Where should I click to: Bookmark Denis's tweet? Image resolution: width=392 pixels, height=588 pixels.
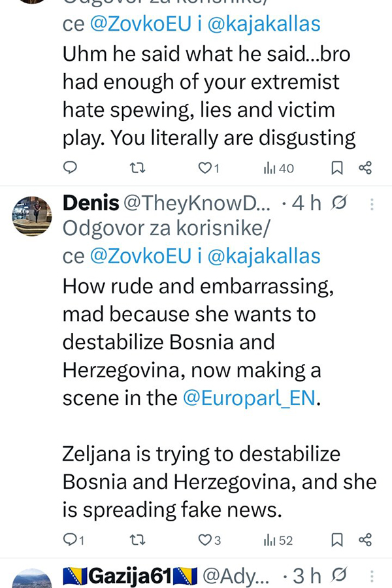(x=337, y=540)
